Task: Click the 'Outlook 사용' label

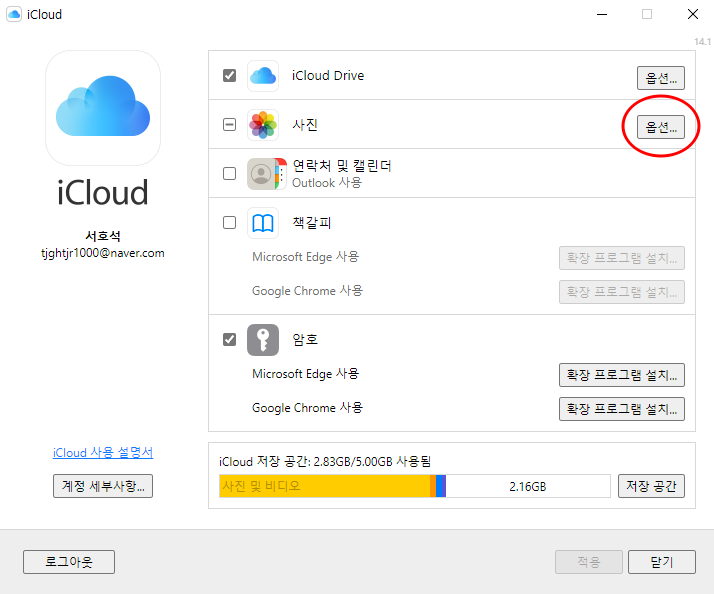Action: pyautogui.click(x=326, y=183)
